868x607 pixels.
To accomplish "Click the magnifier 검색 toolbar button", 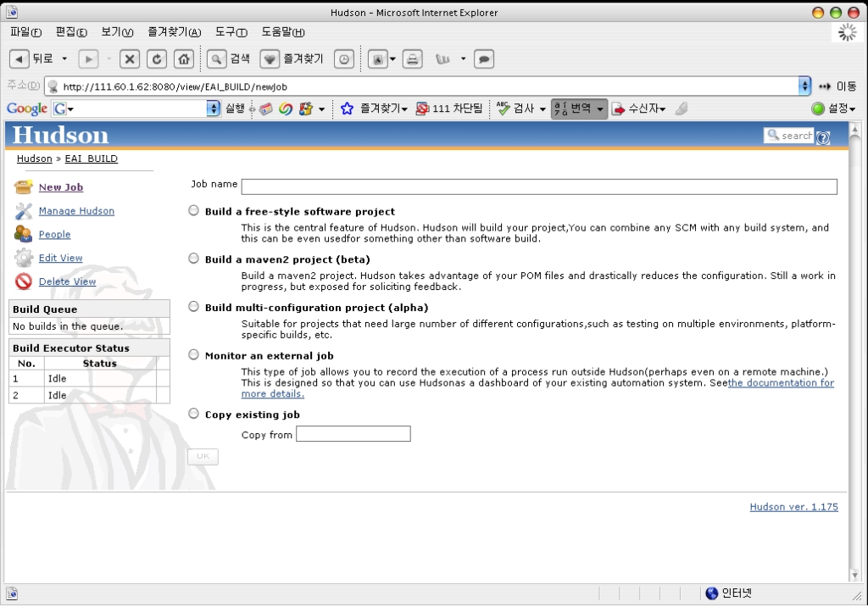I will tap(228, 58).
